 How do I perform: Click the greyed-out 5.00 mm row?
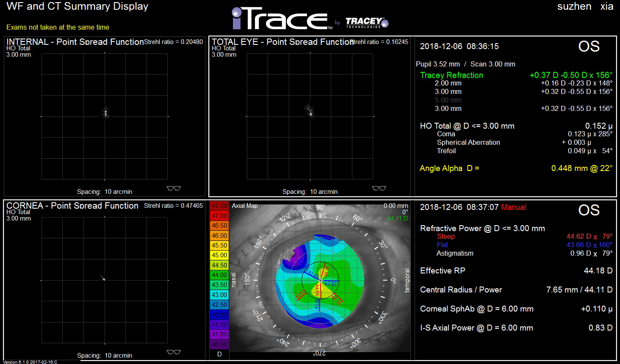[x=448, y=100]
